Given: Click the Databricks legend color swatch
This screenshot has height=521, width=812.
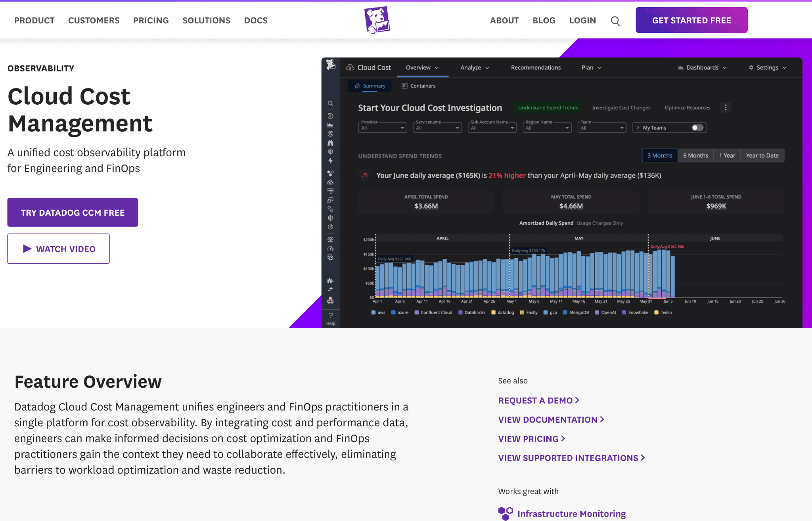Looking at the screenshot, I should 460,312.
